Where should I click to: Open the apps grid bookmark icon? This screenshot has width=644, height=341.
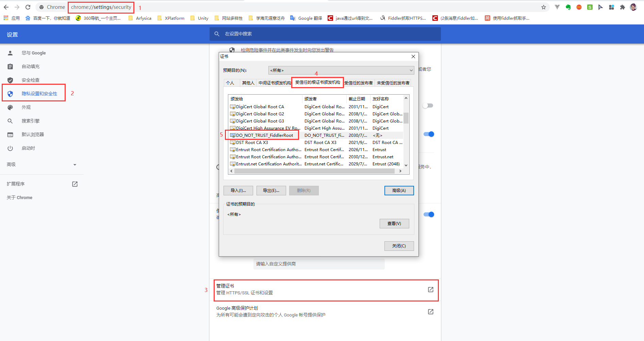point(6,18)
